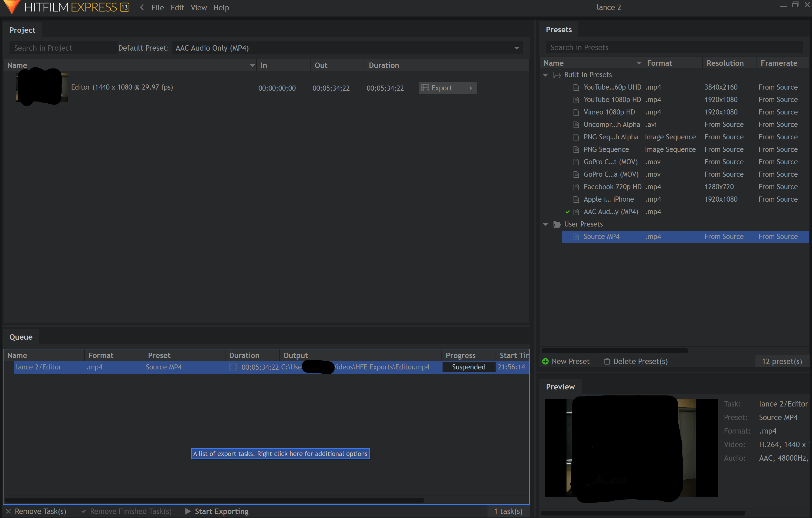This screenshot has width=812, height=518.
Task: Click the User Presets folder icon
Action: (x=557, y=224)
